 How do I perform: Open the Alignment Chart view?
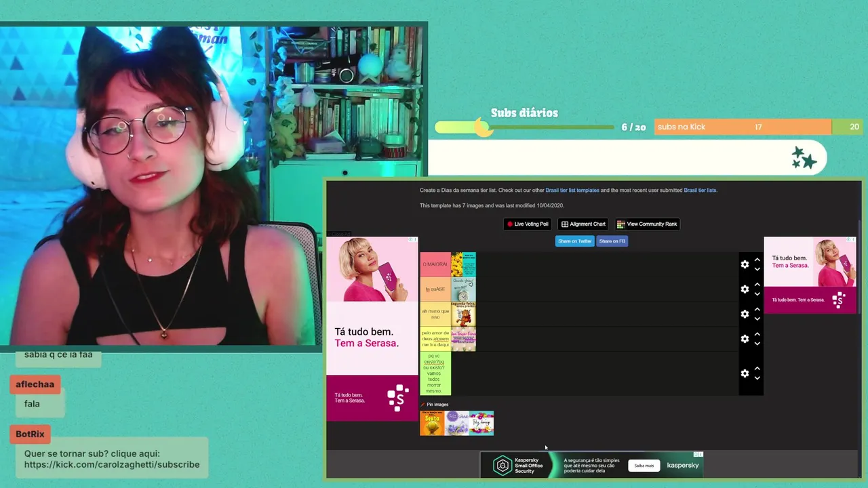point(583,224)
